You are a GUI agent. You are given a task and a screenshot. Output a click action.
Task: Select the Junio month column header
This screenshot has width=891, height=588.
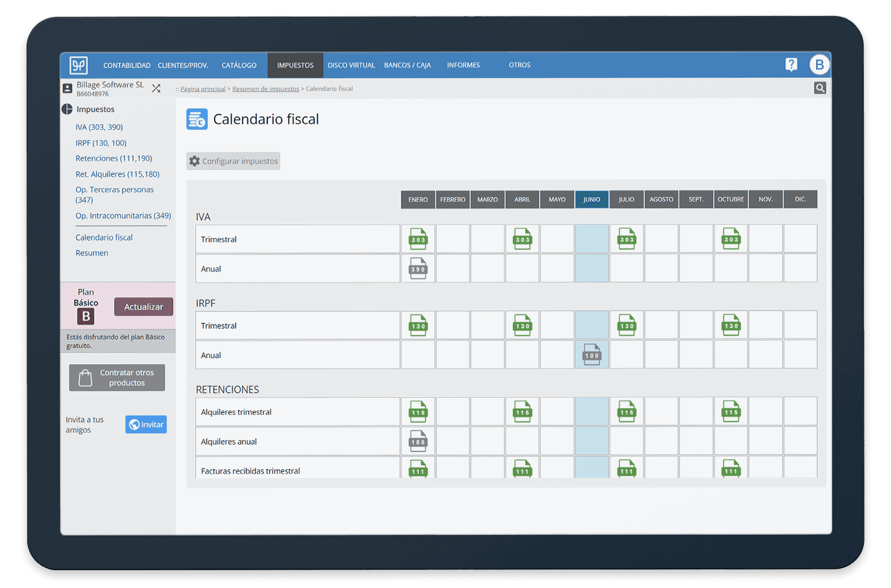[592, 199]
